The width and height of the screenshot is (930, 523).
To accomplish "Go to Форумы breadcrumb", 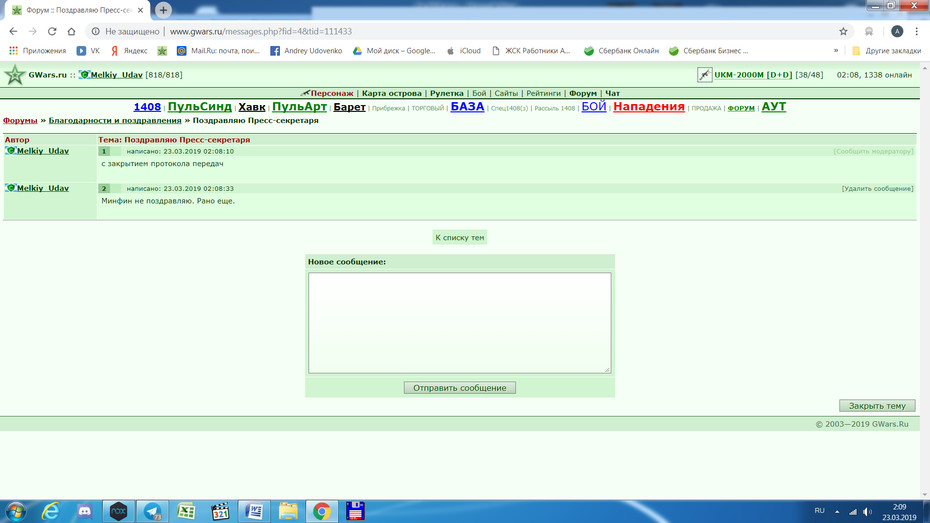I will click(20, 120).
